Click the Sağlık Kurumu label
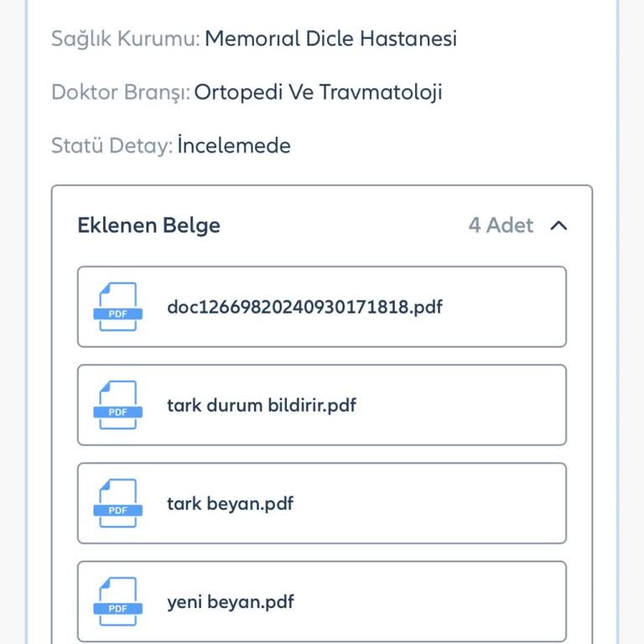 point(125,39)
